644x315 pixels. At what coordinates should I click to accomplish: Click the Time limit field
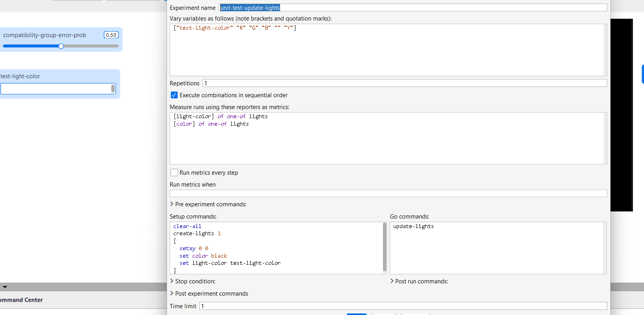403,306
